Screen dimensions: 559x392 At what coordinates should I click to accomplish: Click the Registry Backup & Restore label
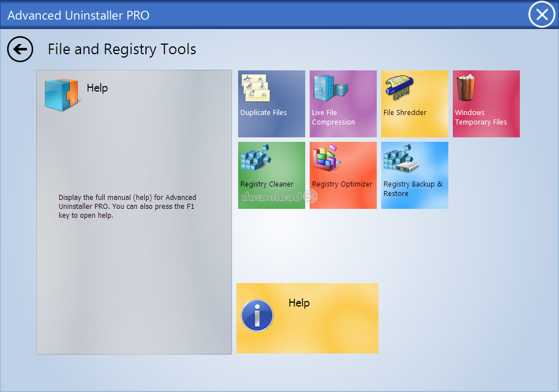pos(413,189)
